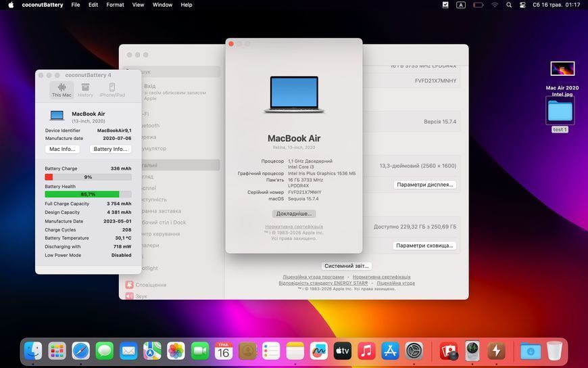Click input source A icon in menu bar
This screenshot has width=588, height=368.
461,5
